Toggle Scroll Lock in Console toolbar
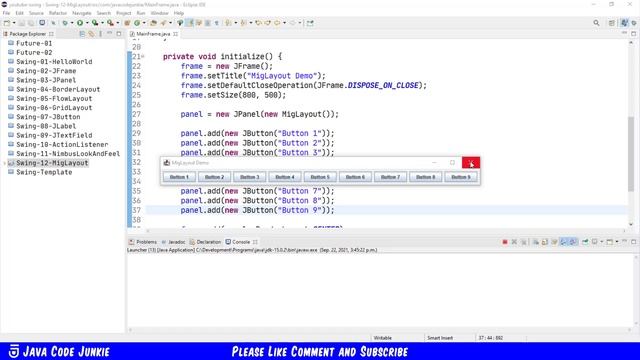This screenshot has width=640, height=360. tap(544, 242)
